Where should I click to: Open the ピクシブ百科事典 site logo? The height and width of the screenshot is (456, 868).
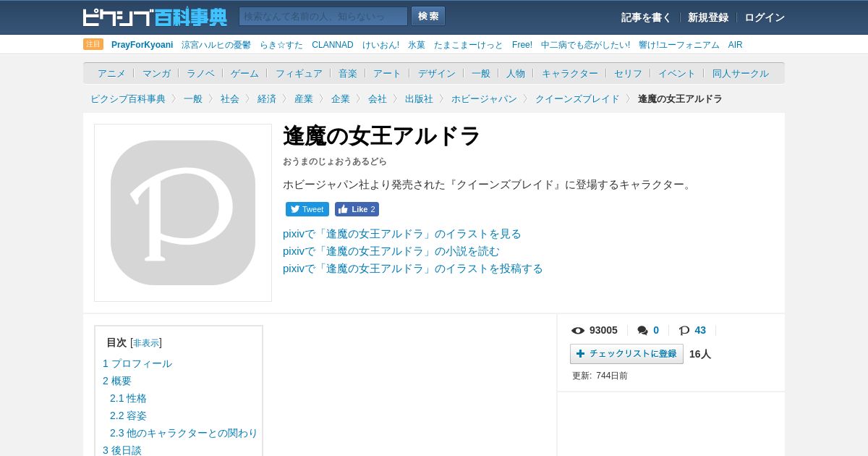coord(155,17)
